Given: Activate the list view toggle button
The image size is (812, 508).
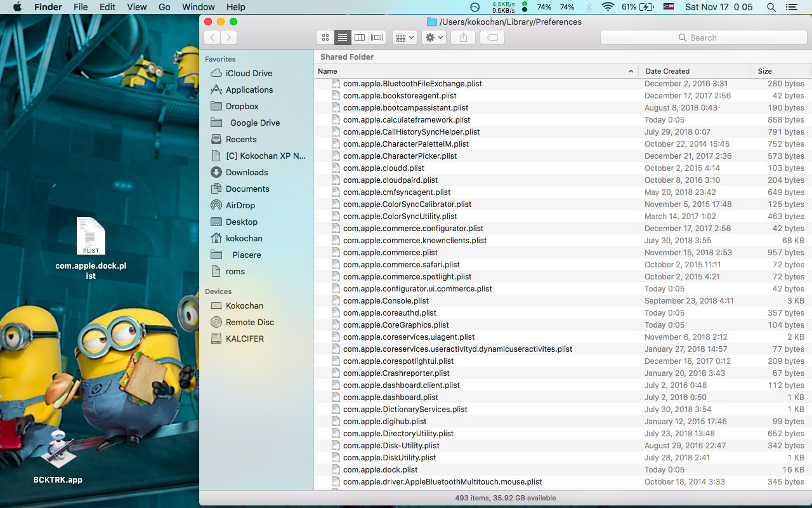Looking at the screenshot, I should [x=343, y=37].
